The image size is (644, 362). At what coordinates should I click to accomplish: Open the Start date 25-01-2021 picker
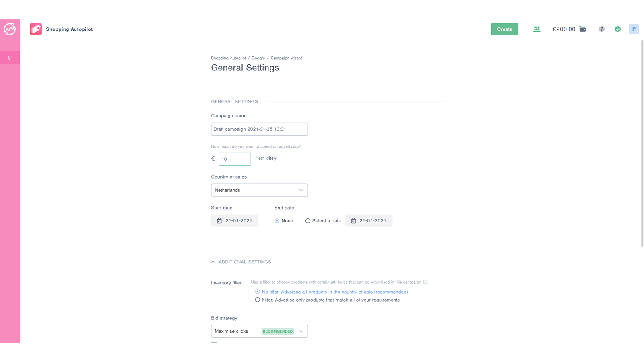[x=235, y=221]
